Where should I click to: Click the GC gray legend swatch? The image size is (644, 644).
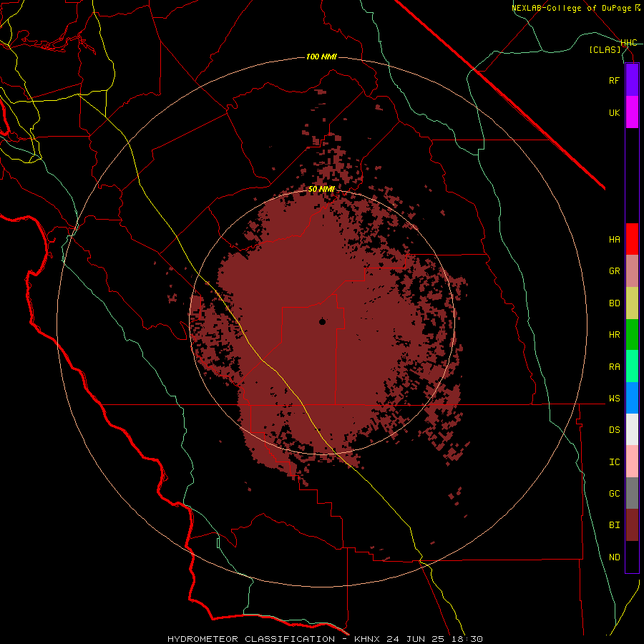click(x=632, y=493)
